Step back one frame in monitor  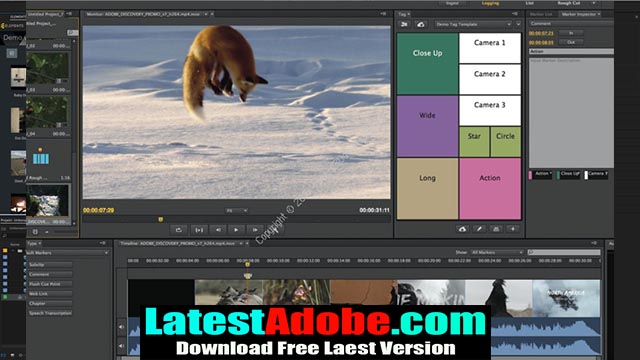(218, 230)
